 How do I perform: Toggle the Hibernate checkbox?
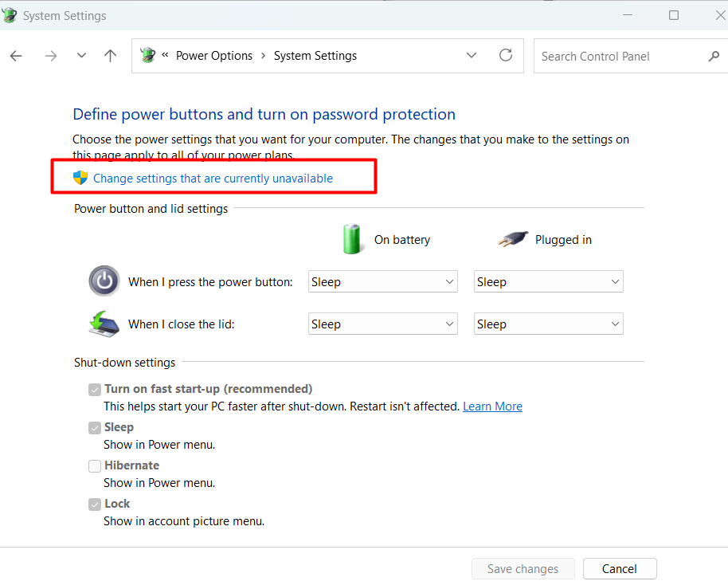pyautogui.click(x=95, y=465)
